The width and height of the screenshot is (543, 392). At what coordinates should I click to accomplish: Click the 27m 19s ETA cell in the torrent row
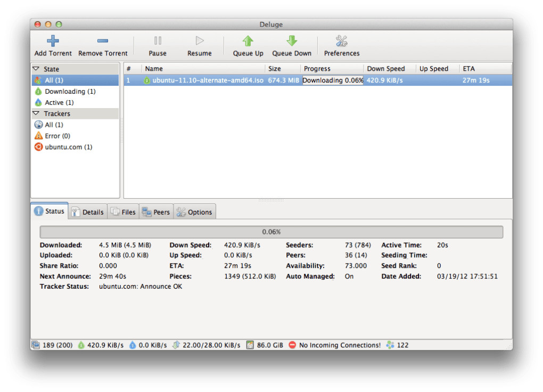point(476,80)
